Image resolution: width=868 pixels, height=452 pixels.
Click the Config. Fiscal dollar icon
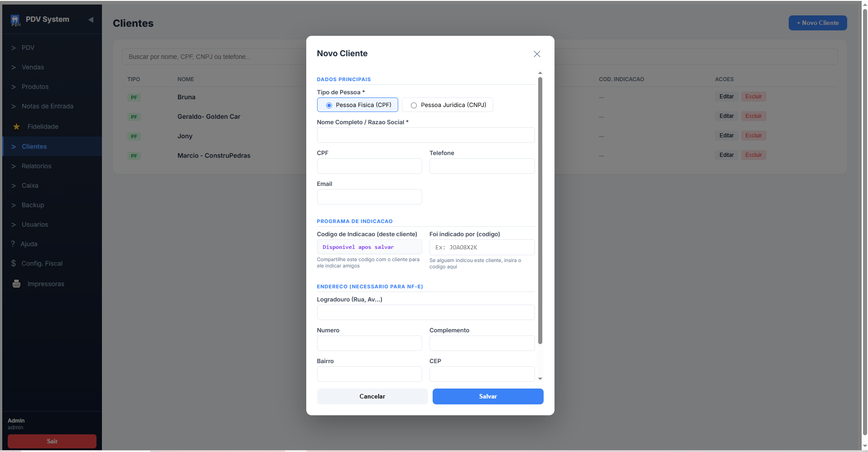(x=14, y=263)
